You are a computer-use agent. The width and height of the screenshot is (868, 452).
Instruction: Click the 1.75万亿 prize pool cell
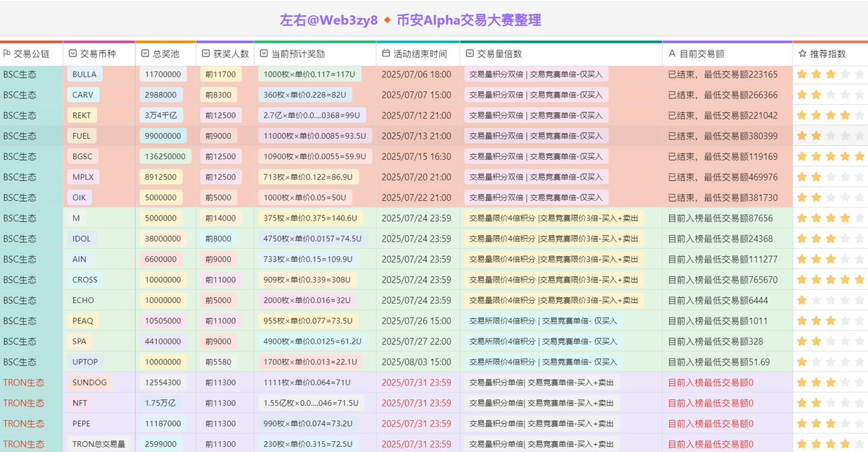pos(165,403)
